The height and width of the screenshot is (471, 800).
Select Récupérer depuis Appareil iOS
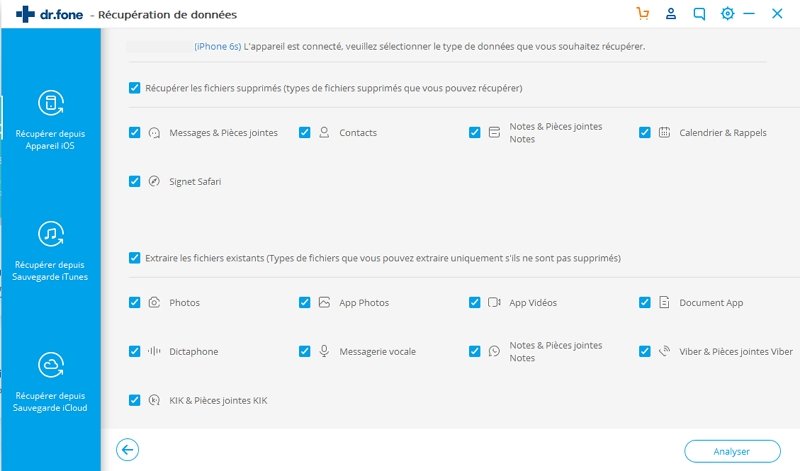pos(51,120)
